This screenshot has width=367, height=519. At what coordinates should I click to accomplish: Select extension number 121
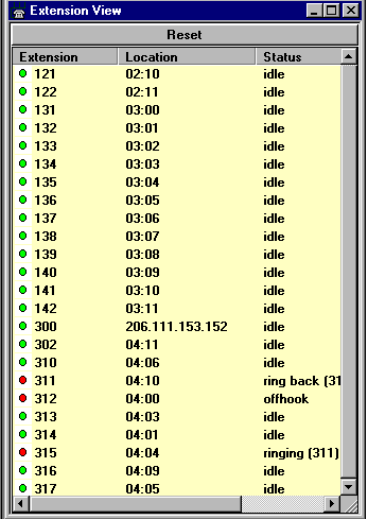[x=45, y=74]
